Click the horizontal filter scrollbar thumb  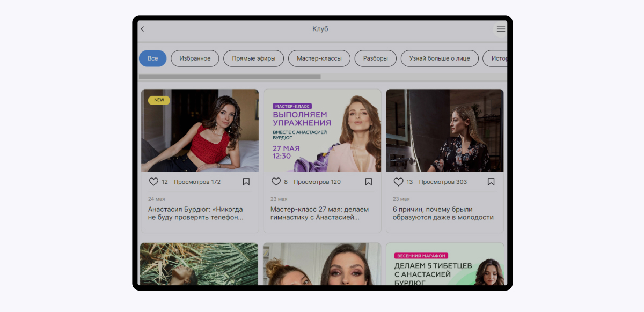pyautogui.click(x=230, y=77)
